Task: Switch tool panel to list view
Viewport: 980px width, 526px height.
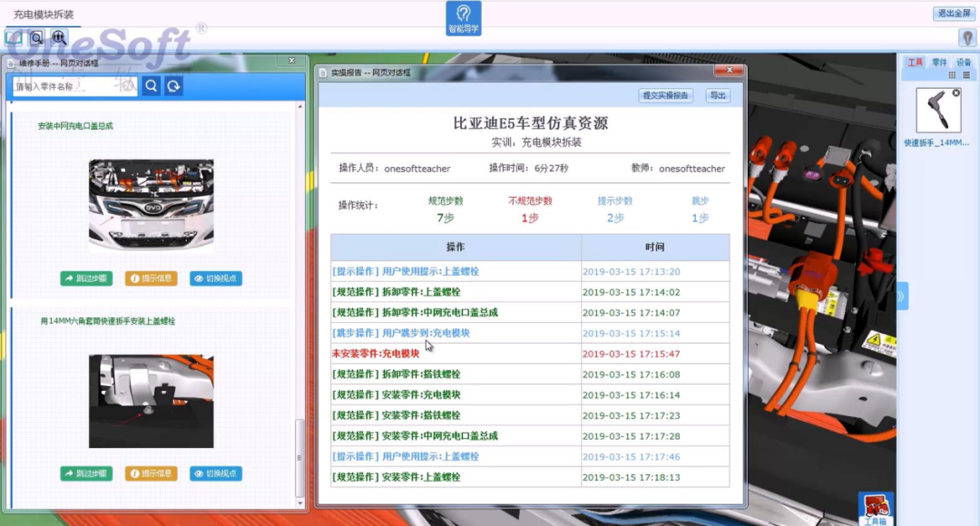Action: 966,75
